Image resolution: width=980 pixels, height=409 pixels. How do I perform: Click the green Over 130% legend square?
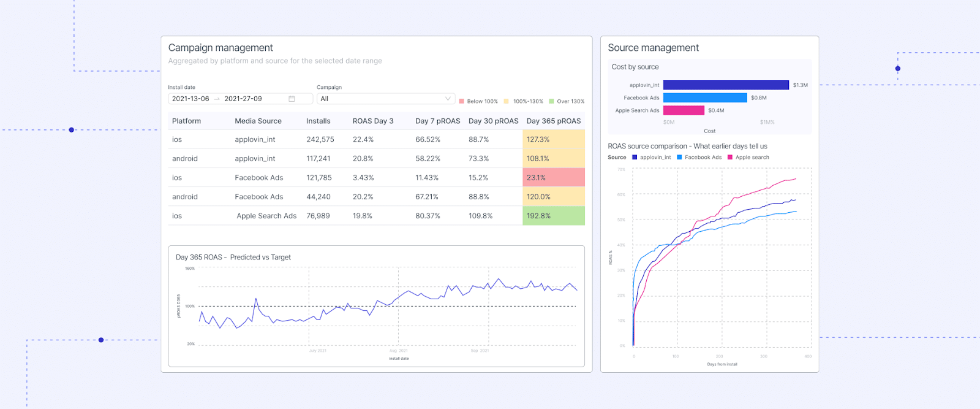551,101
